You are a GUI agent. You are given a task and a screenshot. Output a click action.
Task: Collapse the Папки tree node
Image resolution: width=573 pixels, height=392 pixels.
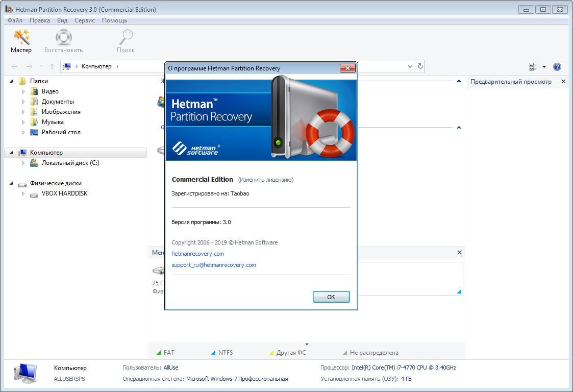11,81
